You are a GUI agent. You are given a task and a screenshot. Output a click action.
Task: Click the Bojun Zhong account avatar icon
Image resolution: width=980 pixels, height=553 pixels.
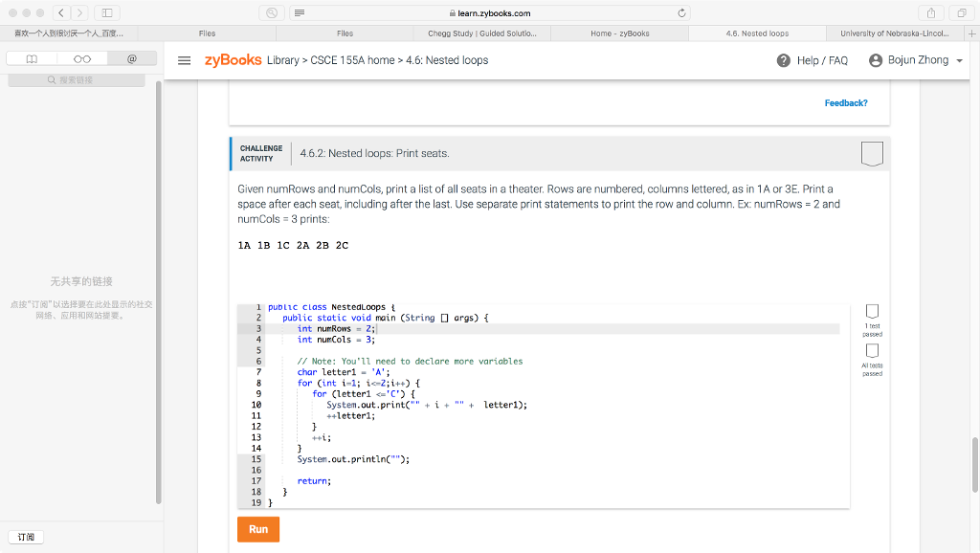pos(874,59)
